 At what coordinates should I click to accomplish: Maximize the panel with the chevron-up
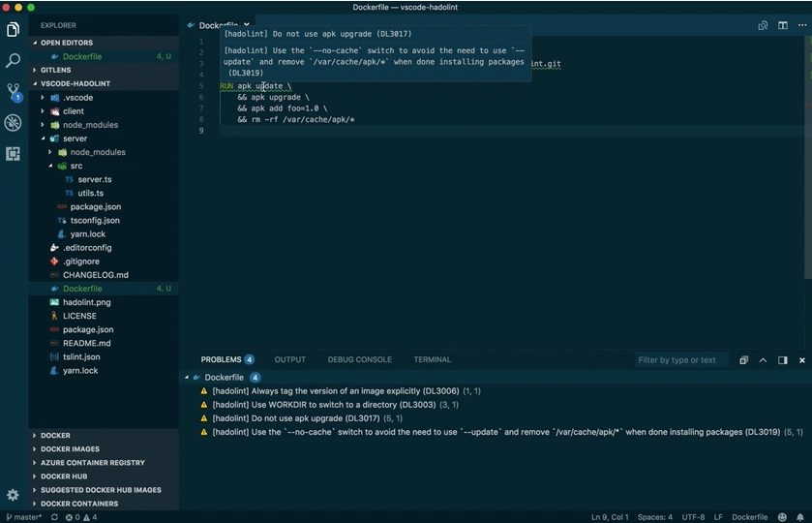click(763, 360)
